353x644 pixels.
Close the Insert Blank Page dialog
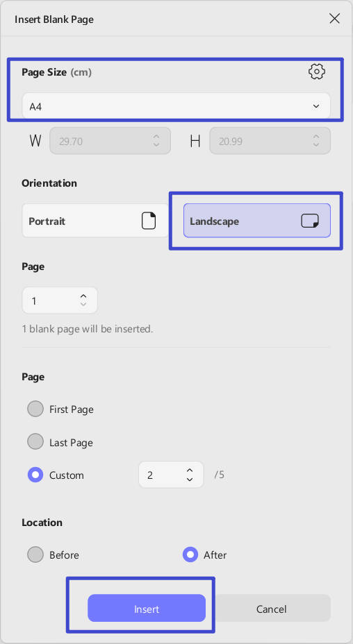[334, 19]
